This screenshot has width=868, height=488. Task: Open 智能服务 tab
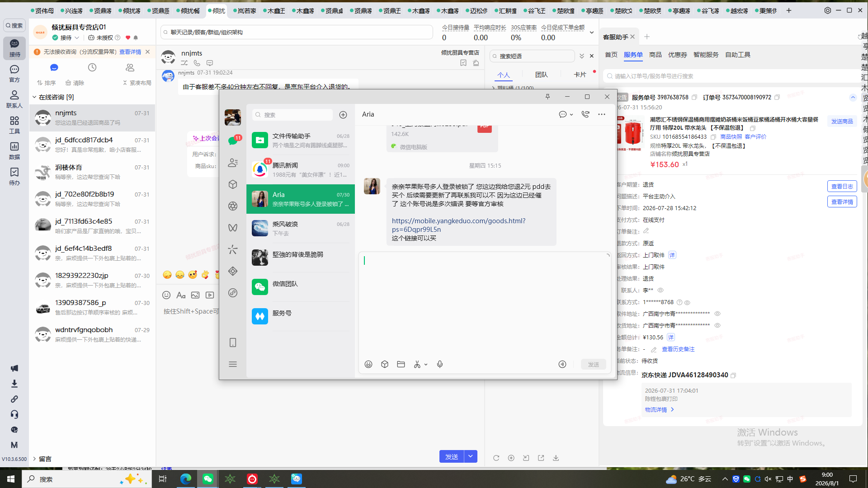tap(706, 55)
